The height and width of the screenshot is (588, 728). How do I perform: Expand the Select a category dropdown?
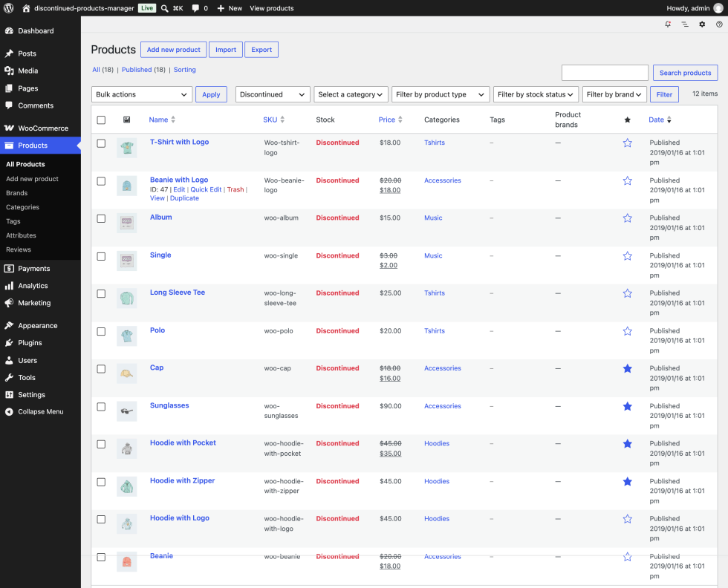click(351, 94)
